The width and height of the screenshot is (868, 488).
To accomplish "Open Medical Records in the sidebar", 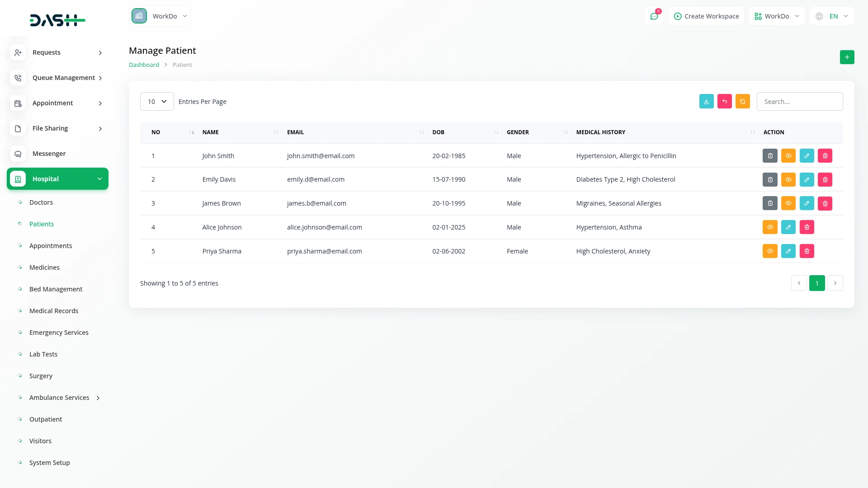I will point(53,311).
